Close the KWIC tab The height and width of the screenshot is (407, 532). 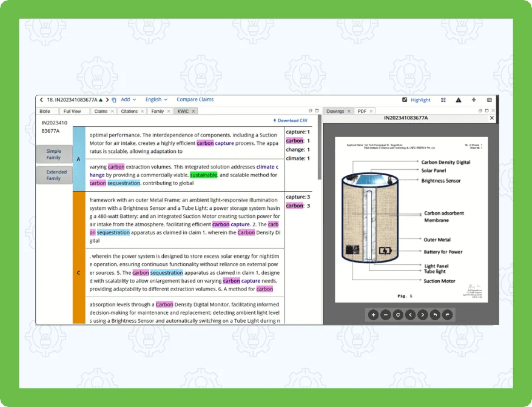(x=194, y=111)
